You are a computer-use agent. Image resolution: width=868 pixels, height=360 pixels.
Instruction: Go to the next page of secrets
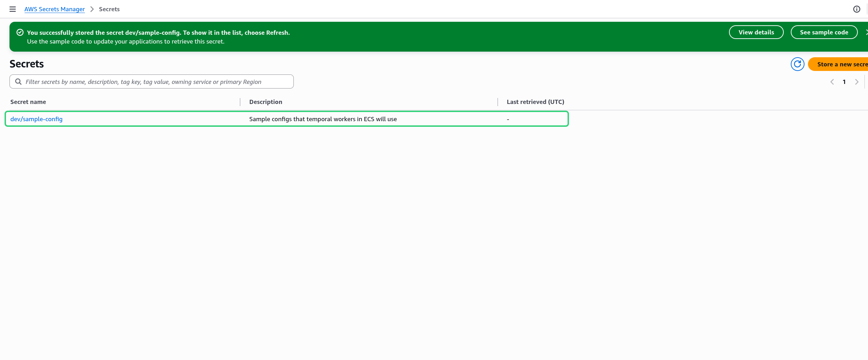(856, 82)
